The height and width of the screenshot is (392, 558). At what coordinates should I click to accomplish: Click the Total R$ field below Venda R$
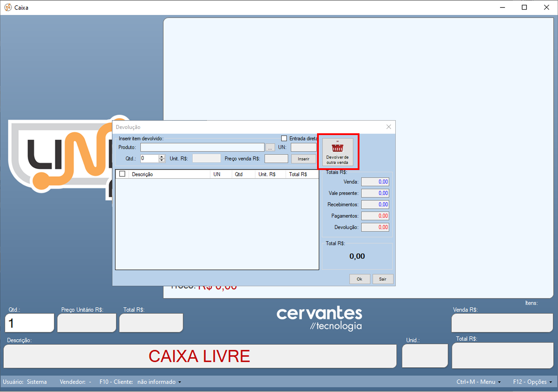point(502,356)
